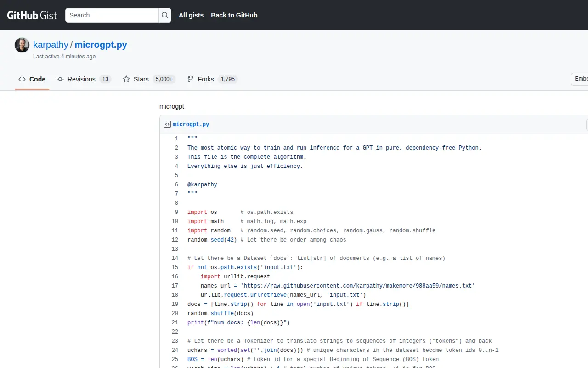The image size is (588, 368).
Task: Click the file code icon beside microgpt.py
Action: pyautogui.click(x=167, y=124)
